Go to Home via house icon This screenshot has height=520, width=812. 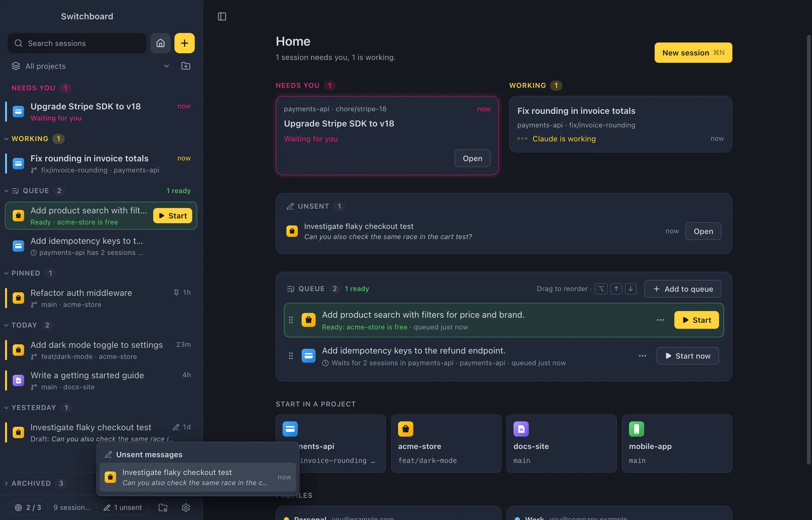click(160, 43)
